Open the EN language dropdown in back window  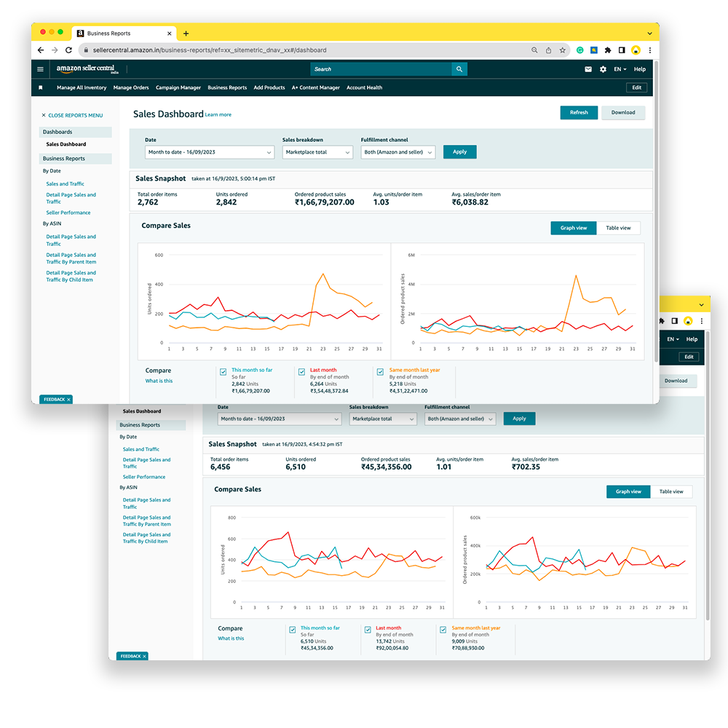pos(673,339)
